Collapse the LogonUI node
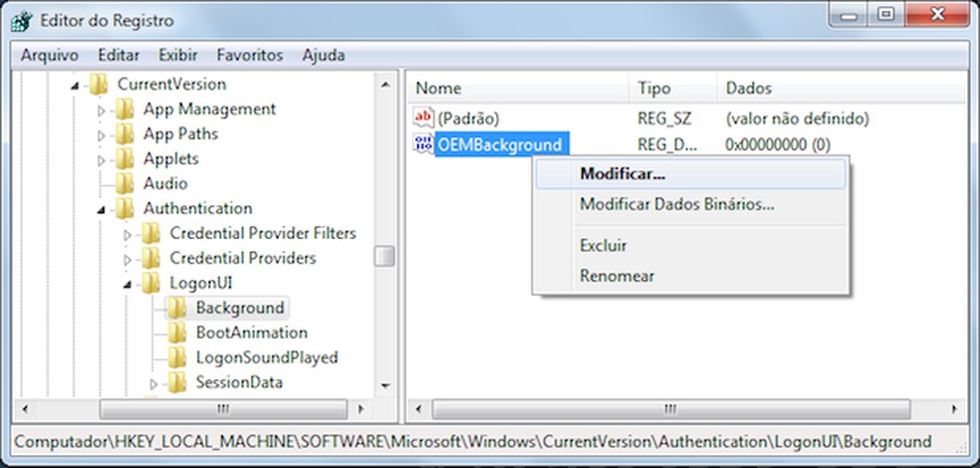The image size is (980, 468). (127, 285)
